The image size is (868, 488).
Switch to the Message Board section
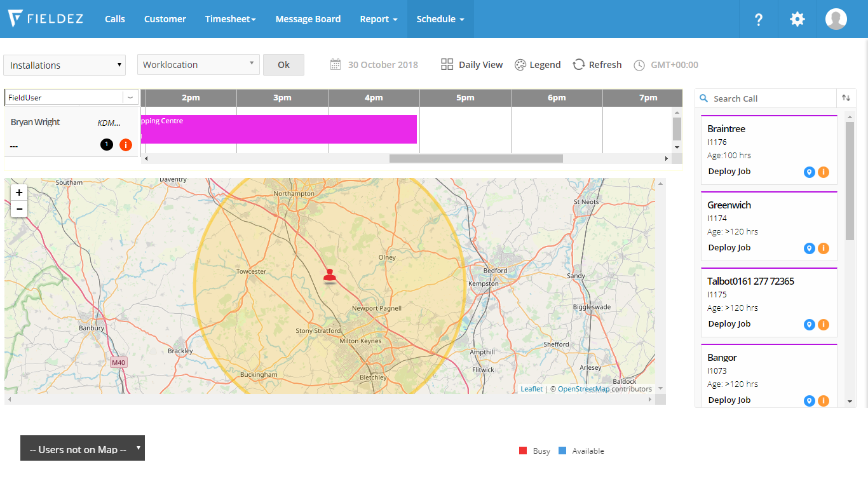click(308, 19)
